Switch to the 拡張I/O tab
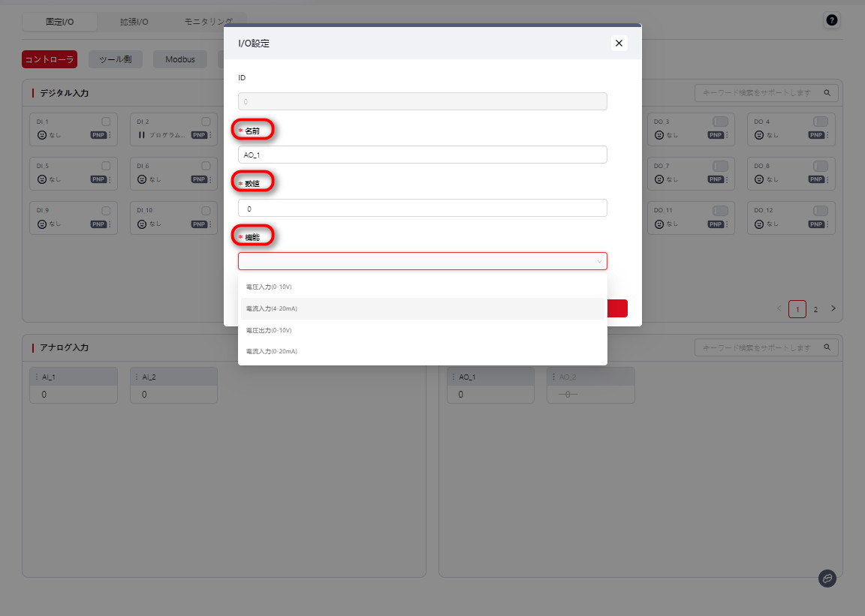 click(134, 22)
